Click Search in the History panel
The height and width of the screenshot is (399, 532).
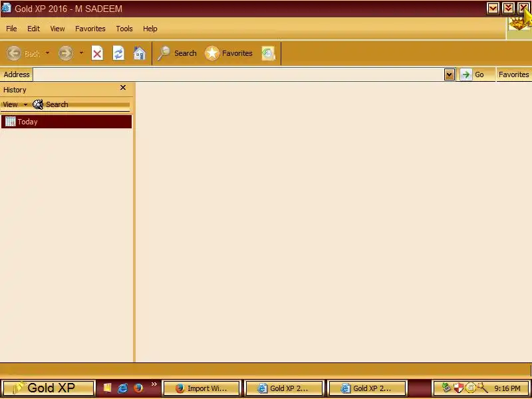click(51, 104)
